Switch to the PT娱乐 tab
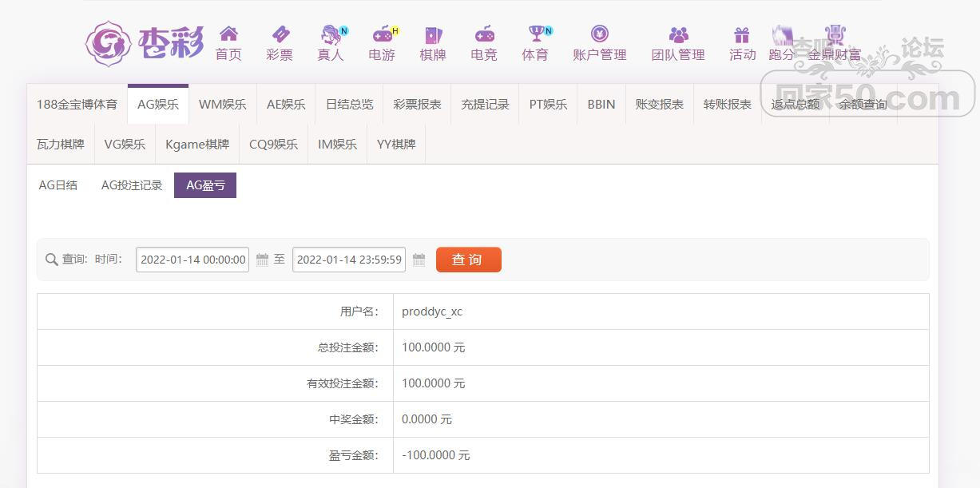The image size is (980, 488). click(548, 104)
